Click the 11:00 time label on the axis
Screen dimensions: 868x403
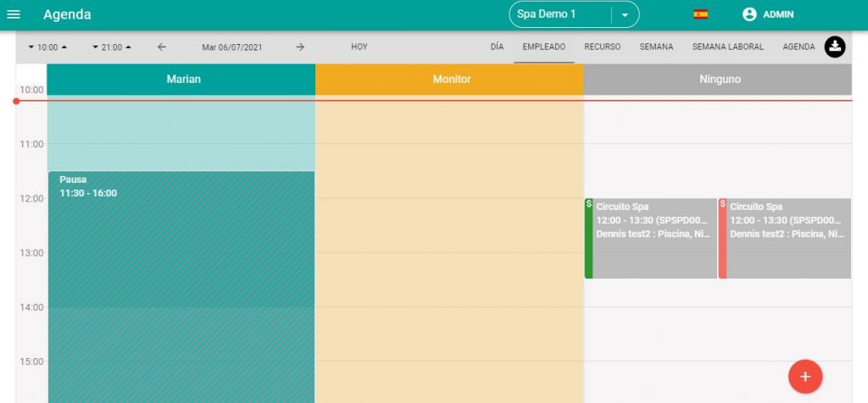pyautogui.click(x=31, y=144)
